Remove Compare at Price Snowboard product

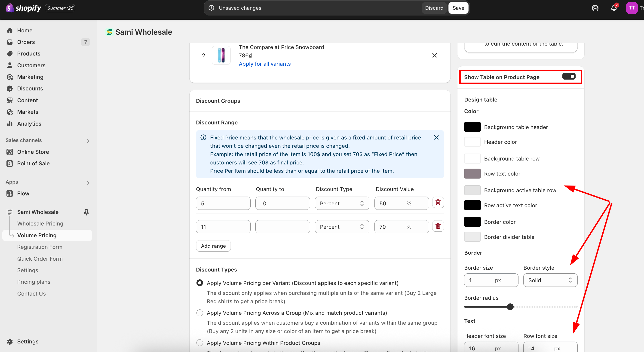coord(434,55)
